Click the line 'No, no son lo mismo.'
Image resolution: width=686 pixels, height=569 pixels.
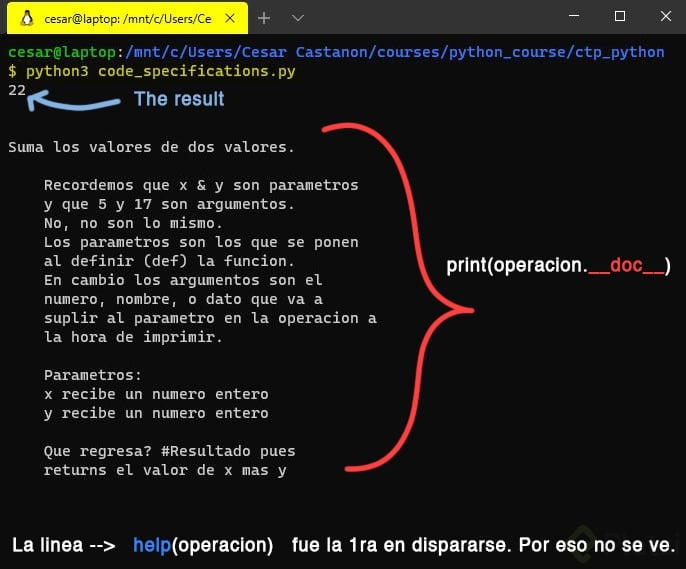133,223
